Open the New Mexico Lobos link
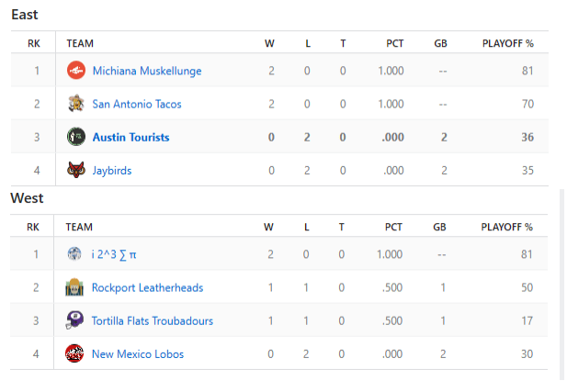 pyautogui.click(x=137, y=353)
